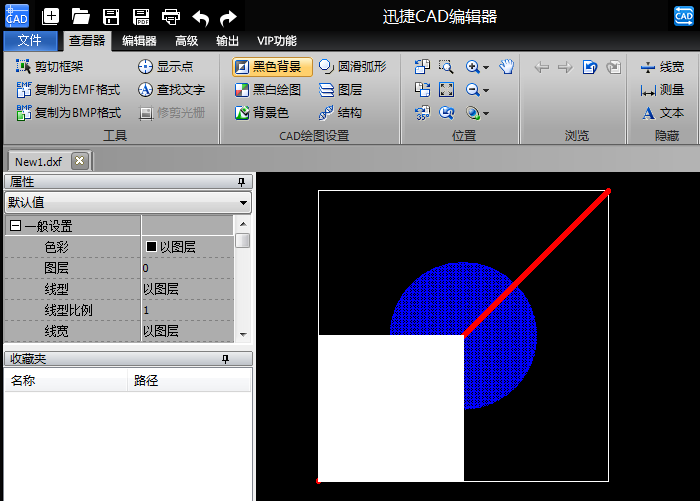Click the undo arrow icon

pos(200,16)
